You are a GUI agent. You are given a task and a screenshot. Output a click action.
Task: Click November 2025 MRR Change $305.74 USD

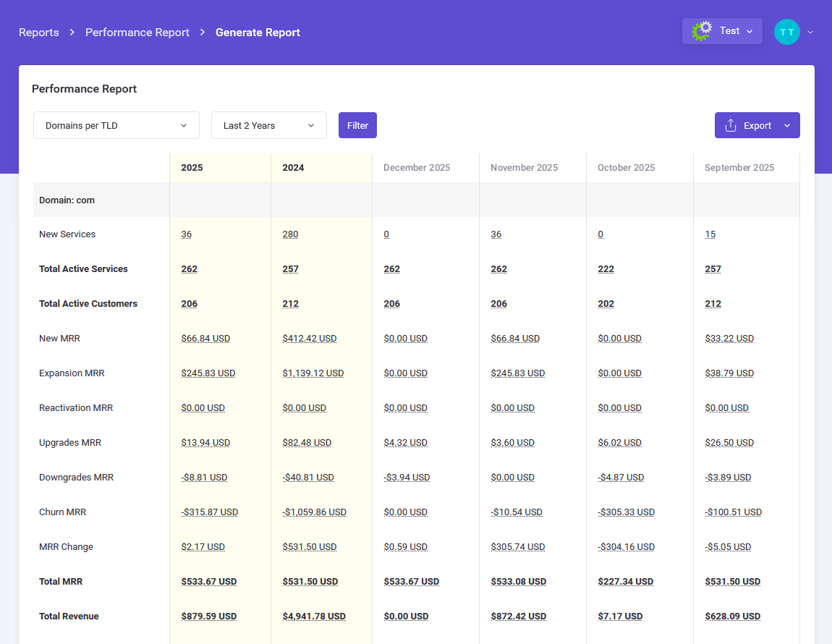click(517, 547)
